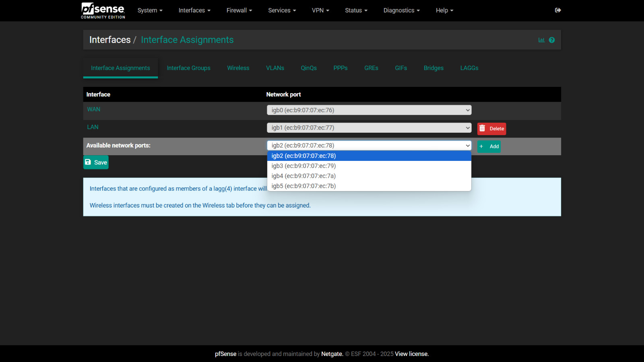
Task: Open the pfSense logo homepage link
Action: tap(103, 10)
